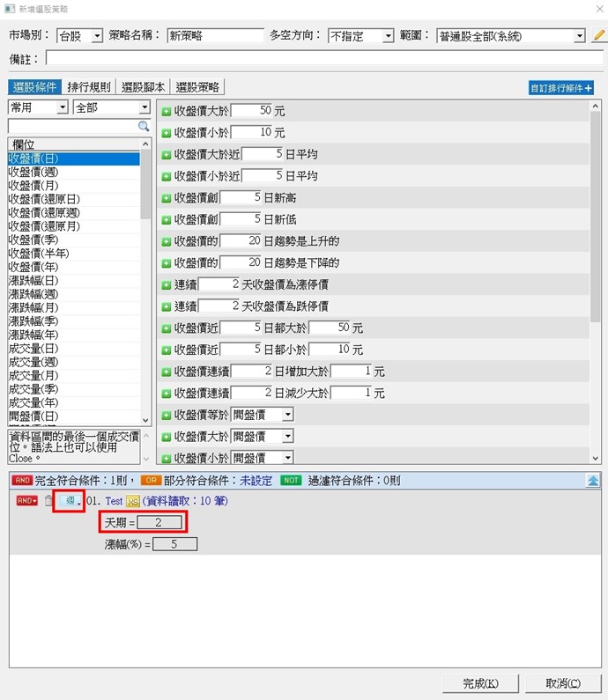This screenshot has height=700, width=608.
Task: Delete the Test condition using trash icon
Action: click(49, 501)
